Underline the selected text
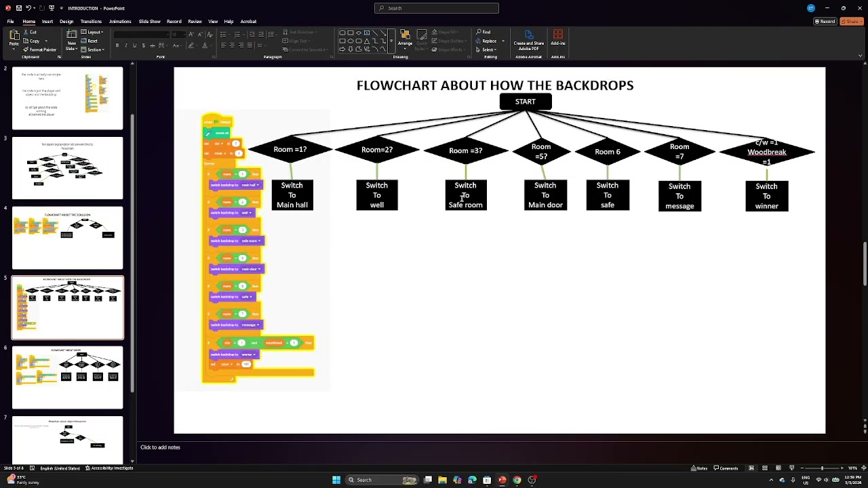This screenshot has height=488, width=868. pos(134,45)
